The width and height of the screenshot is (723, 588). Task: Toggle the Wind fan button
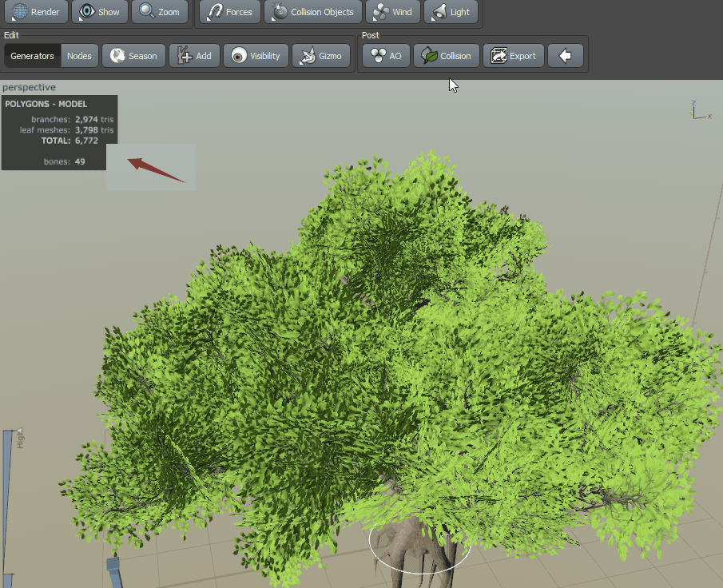point(393,11)
